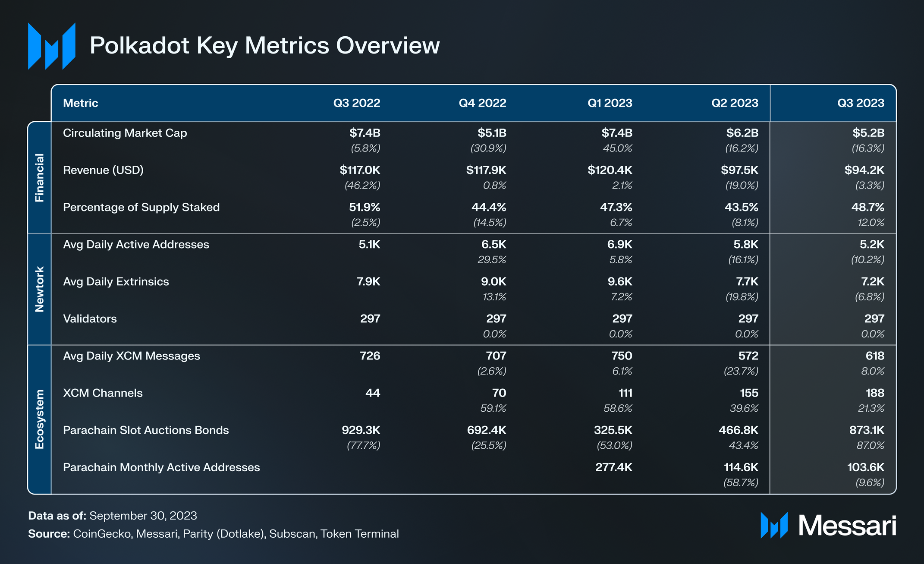Click the Messari wordmark text

(847, 526)
